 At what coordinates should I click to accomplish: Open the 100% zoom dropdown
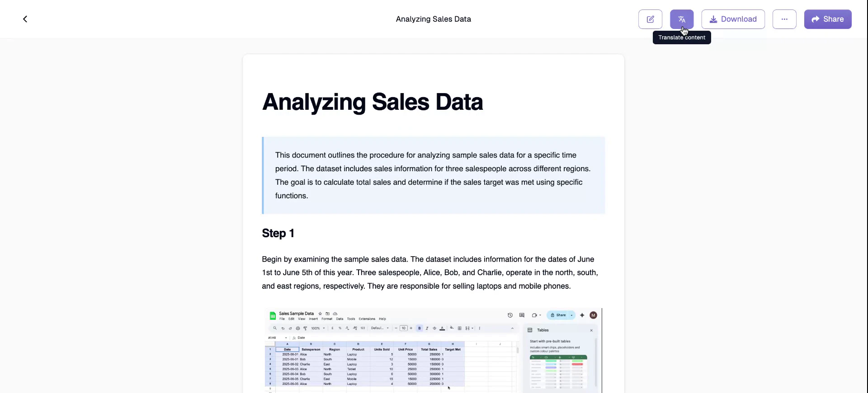coord(316,328)
